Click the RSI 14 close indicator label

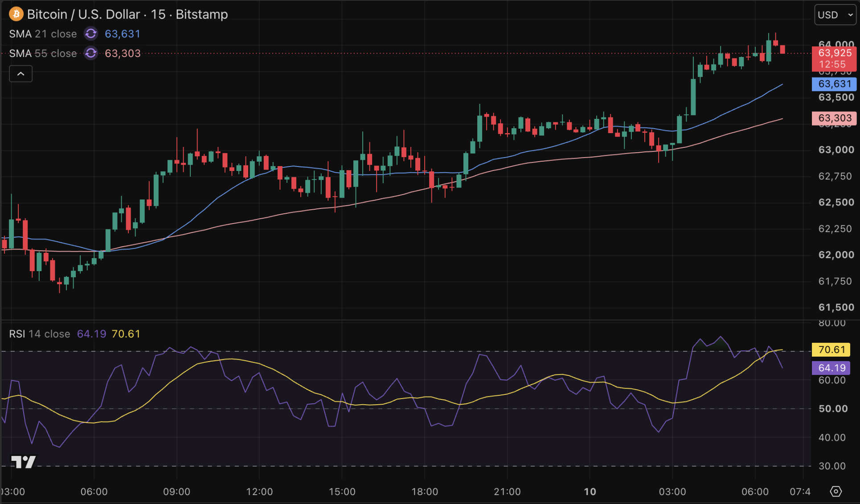(40, 334)
